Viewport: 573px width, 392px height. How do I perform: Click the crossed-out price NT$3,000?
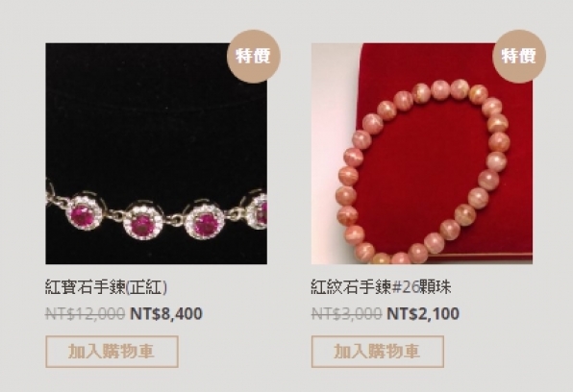point(346,314)
